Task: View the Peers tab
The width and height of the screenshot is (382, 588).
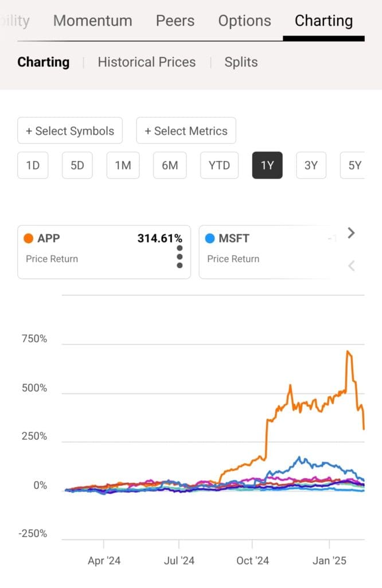Action: [174, 21]
